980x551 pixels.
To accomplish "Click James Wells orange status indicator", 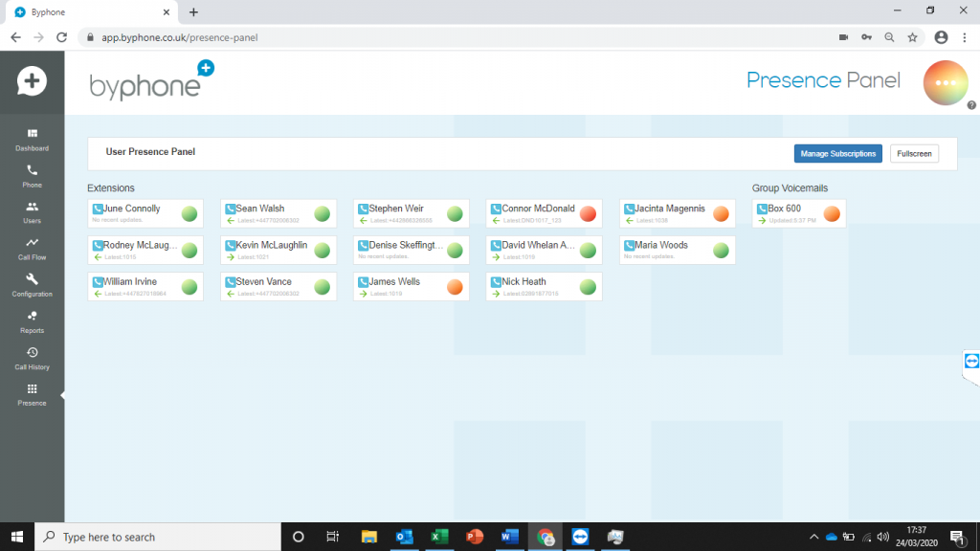I will [455, 287].
